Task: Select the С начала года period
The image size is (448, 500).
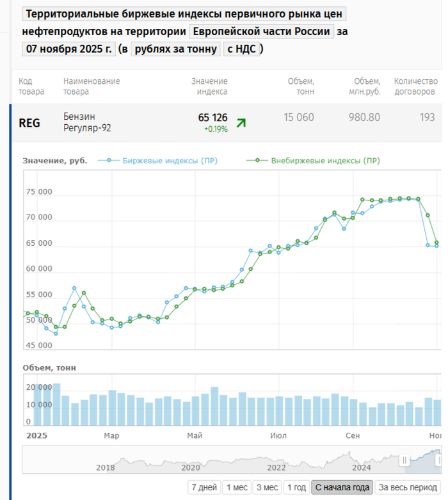Action: pyautogui.click(x=342, y=487)
